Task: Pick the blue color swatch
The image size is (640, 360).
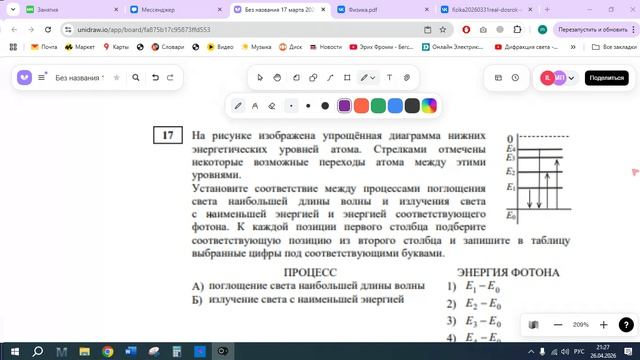Action: (395, 106)
